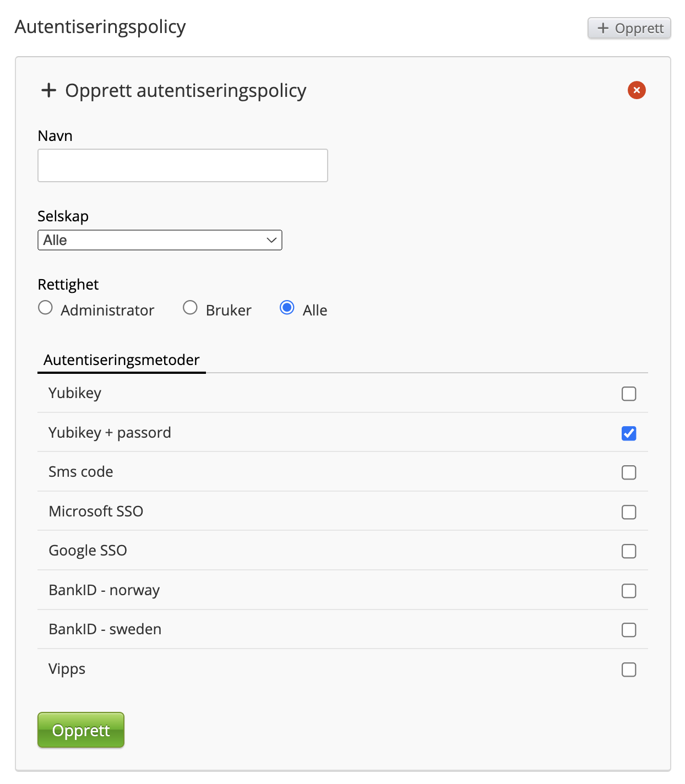Viewport: 685px width, 784px height.
Task: Select the Administrator radio button
Action: [46, 308]
